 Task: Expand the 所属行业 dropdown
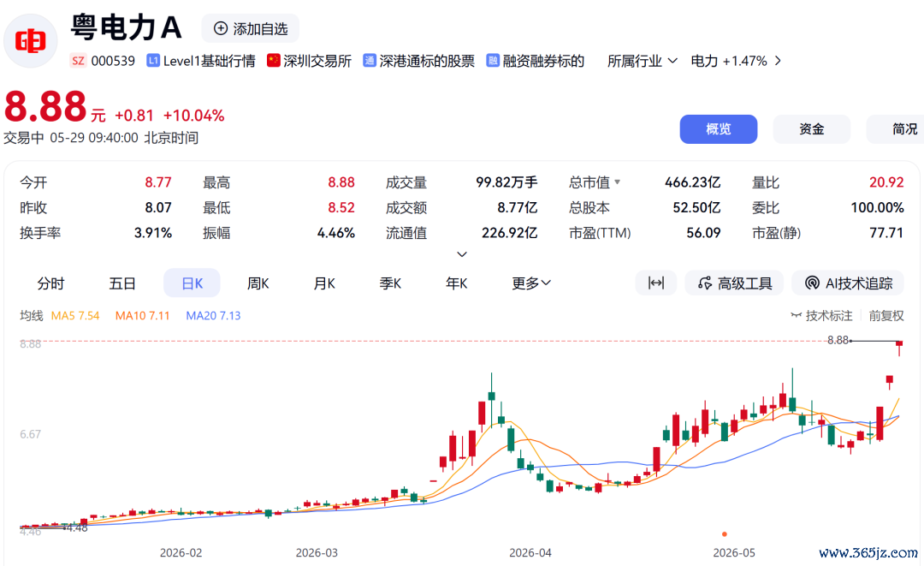pos(643,61)
